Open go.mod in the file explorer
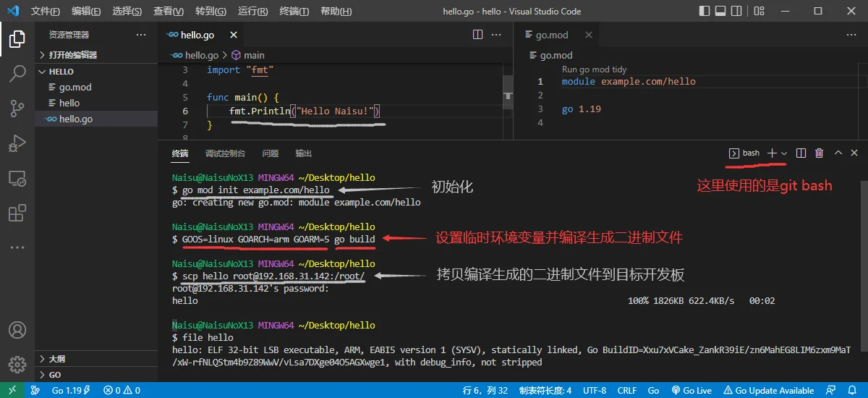The height and width of the screenshot is (398, 868). [x=96, y=87]
